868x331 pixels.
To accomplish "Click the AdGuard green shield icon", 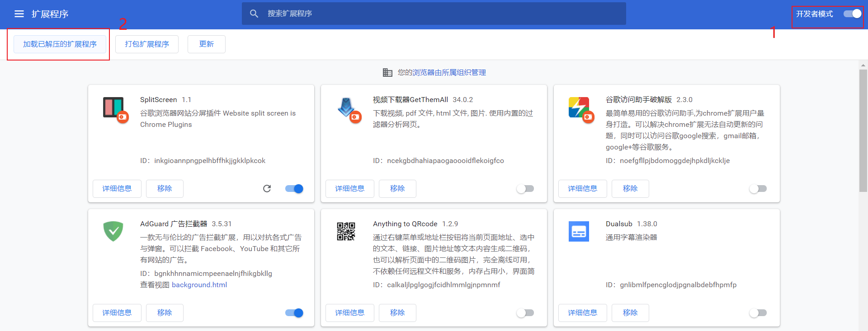I will point(113,231).
